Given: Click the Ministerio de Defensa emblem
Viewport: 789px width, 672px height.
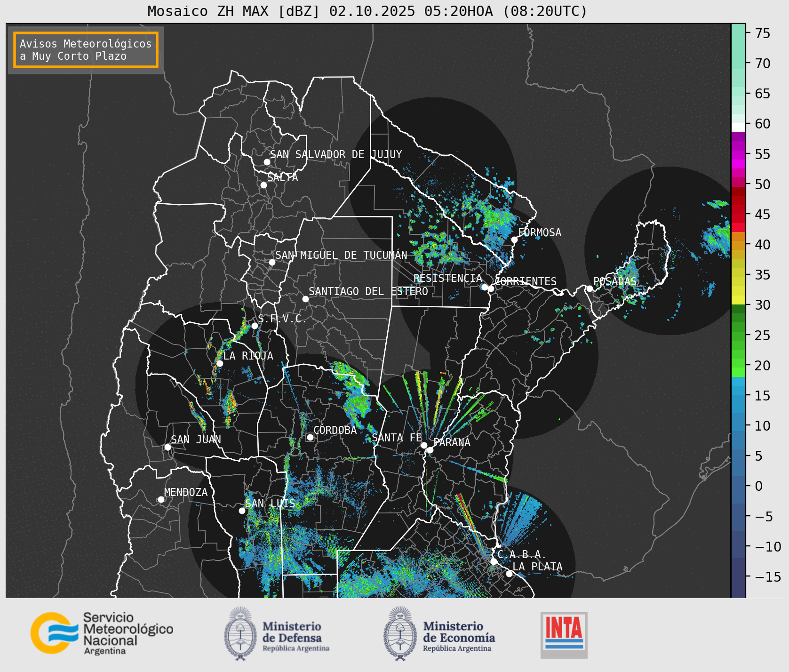Looking at the screenshot, I should (241, 633).
